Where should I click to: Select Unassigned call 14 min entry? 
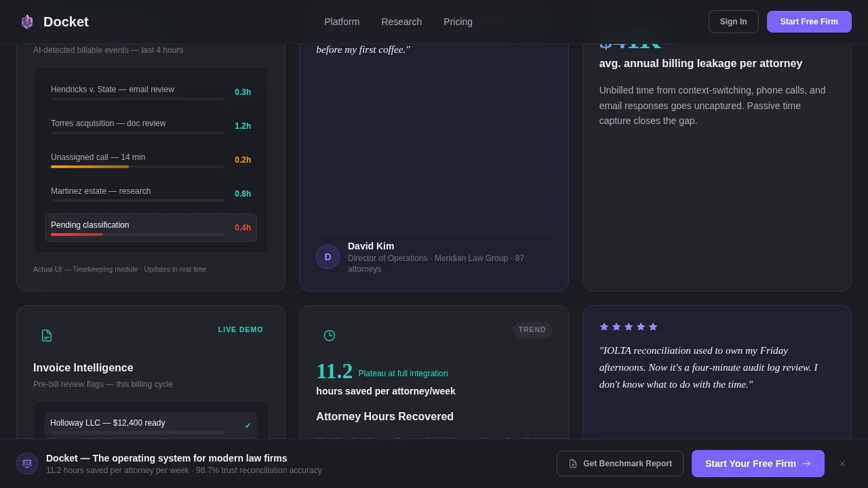pyautogui.click(x=151, y=160)
